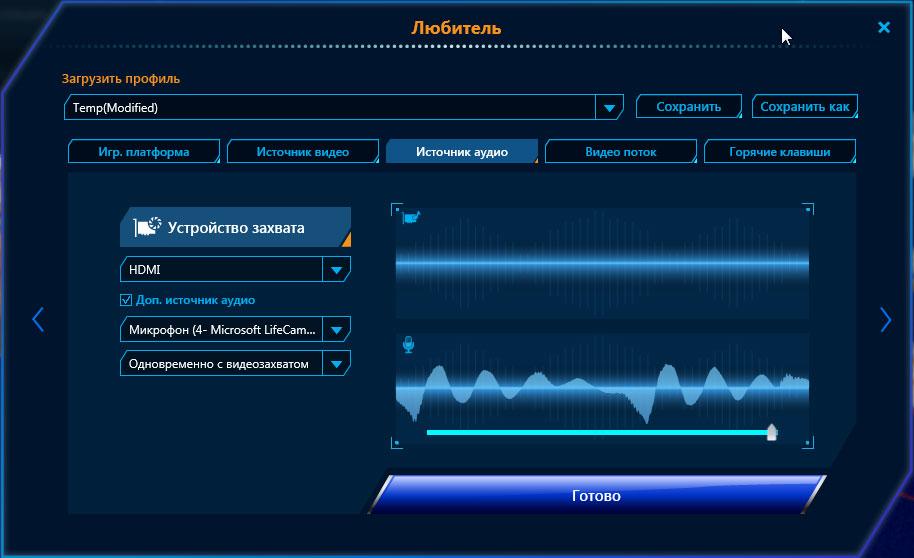Image resolution: width=914 pixels, height=558 pixels.
Task: Click the microphone icon on lower waveform
Action: tap(409, 345)
